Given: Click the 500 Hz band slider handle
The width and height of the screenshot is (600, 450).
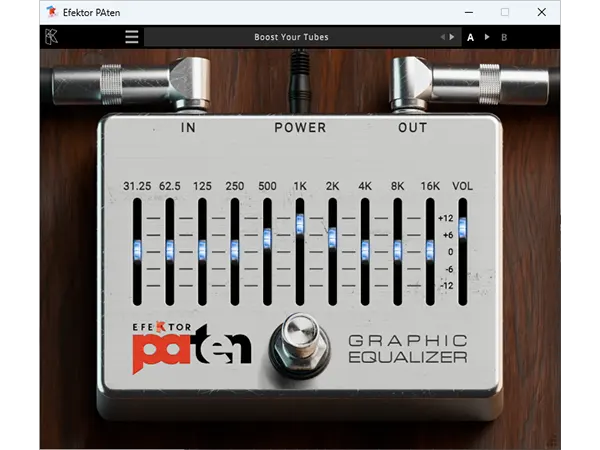Looking at the screenshot, I should coord(267,238).
